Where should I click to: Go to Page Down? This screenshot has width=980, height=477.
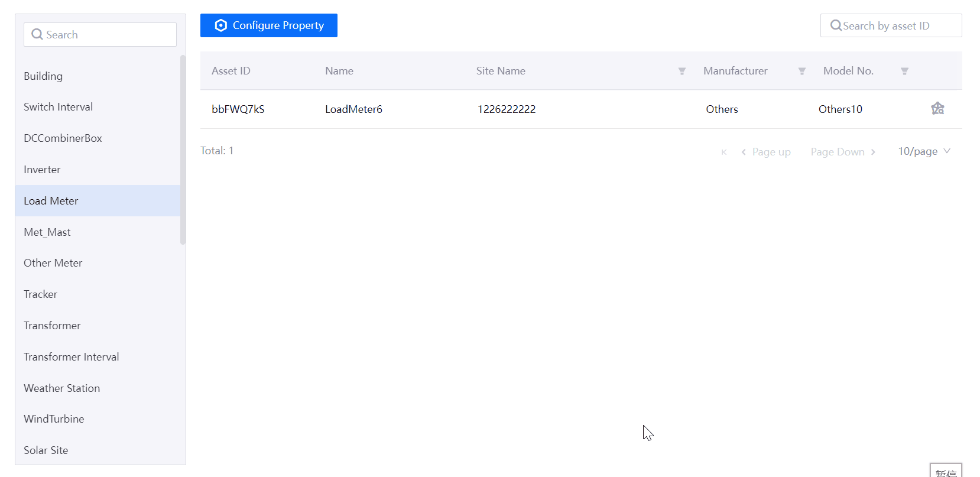click(x=842, y=152)
